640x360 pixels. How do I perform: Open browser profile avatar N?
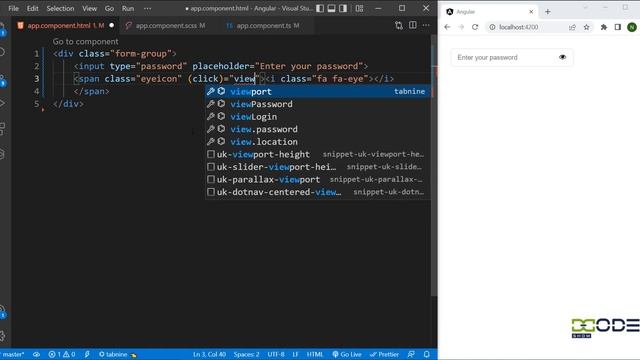pos(632,27)
